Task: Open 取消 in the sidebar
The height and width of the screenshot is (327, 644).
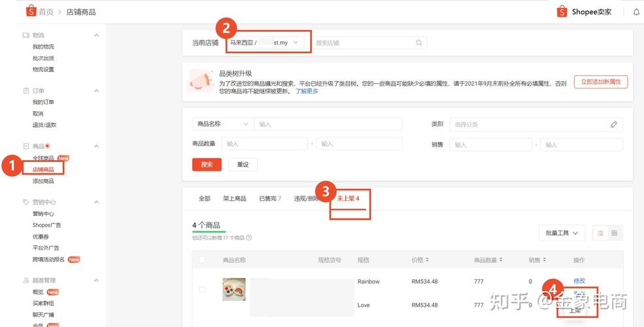Action: (38, 113)
